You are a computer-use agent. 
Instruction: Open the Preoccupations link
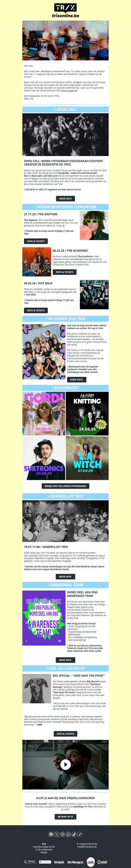(x=69, y=90)
